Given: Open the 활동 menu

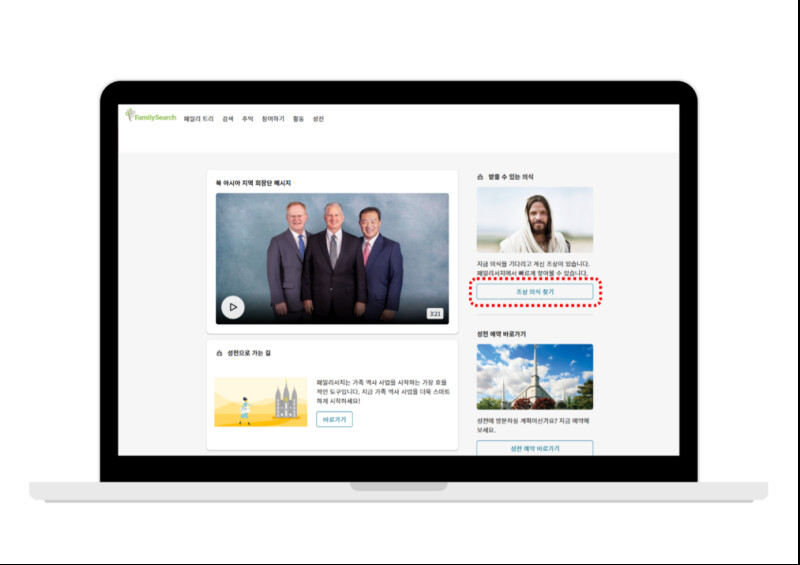Looking at the screenshot, I should pos(298,119).
